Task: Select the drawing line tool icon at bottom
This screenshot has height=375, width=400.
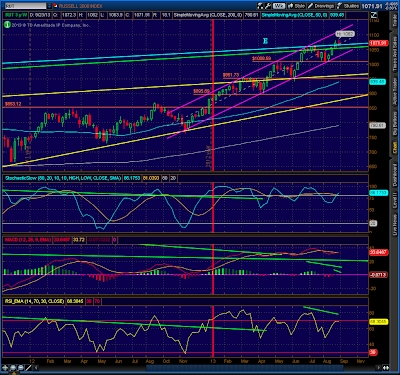Action: [28, 368]
